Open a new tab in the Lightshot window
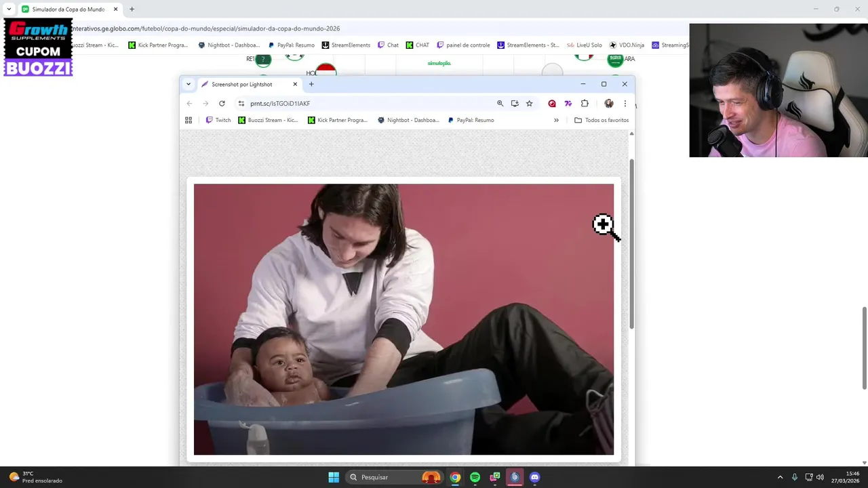The width and height of the screenshot is (868, 488). [311, 84]
